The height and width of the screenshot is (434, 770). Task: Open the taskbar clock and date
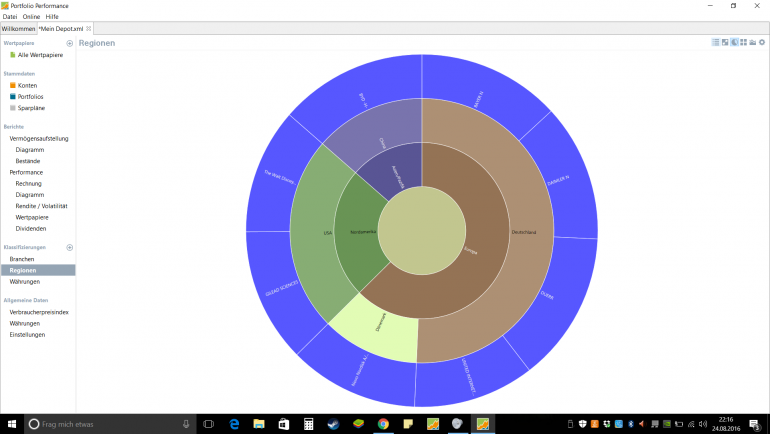pyautogui.click(x=726, y=424)
